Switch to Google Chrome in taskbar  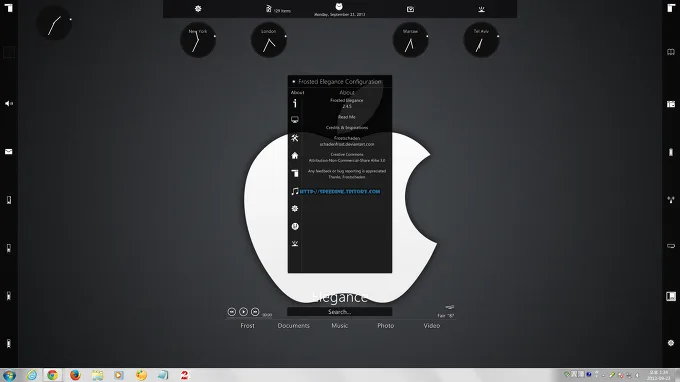52,375
